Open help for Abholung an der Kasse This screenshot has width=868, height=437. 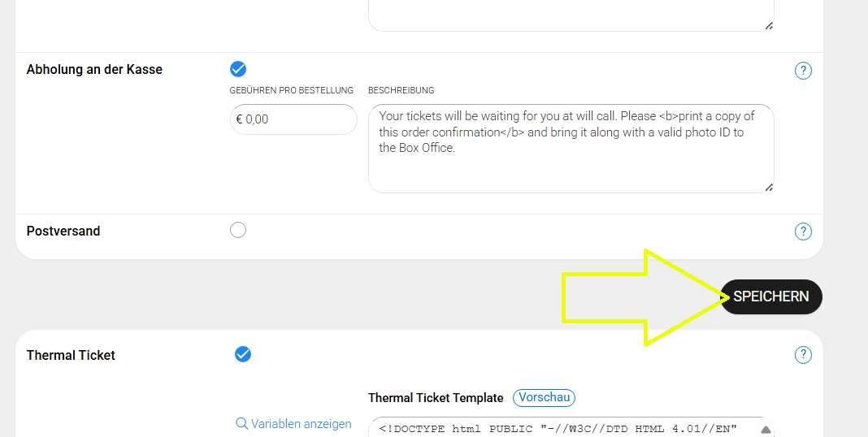click(803, 71)
